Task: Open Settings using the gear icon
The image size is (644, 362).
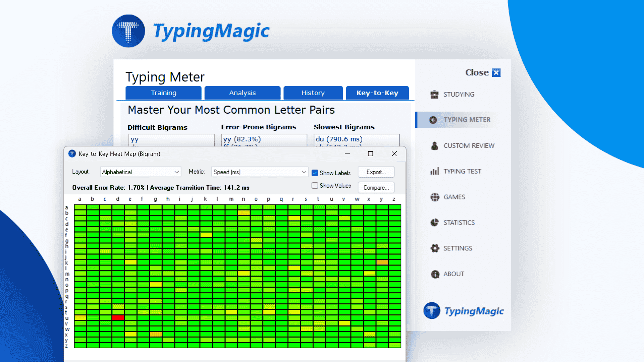Action: pyautogui.click(x=435, y=248)
